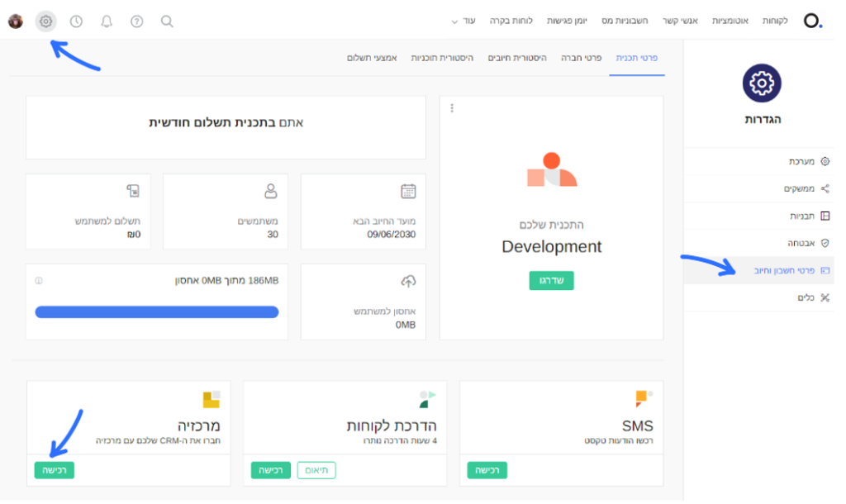Viewport: 846px width, 504px height.
Task: Select the אמצעי תשלום tab
Action: pos(372,59)
